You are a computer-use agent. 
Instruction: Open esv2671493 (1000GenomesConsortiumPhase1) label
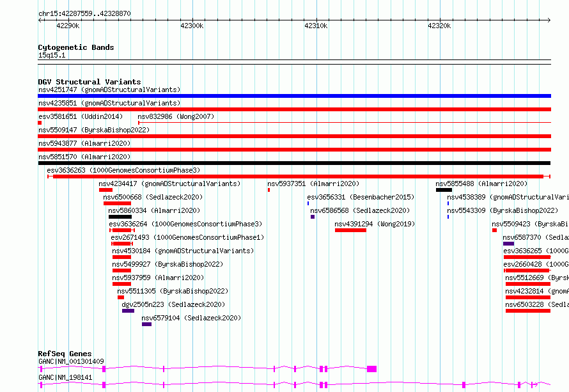click(187, 237)
